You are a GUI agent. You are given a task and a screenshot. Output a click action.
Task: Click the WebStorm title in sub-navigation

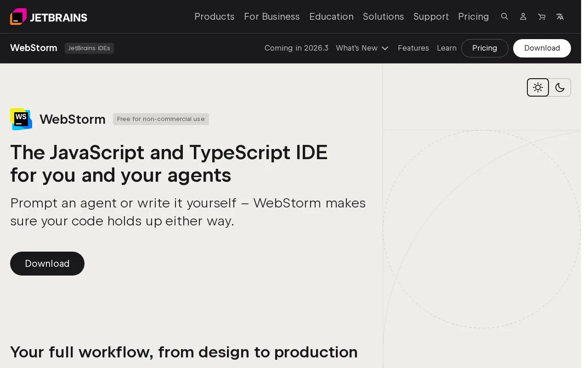(x=34, y=48)
